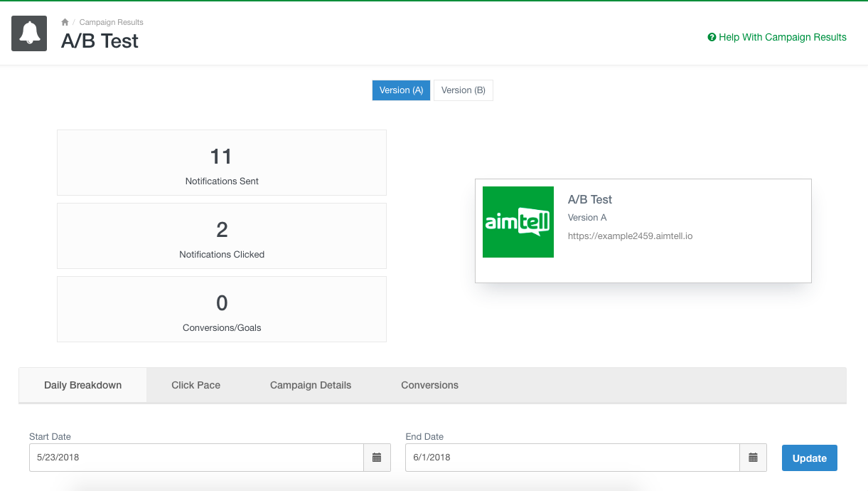Click the home breadcrumb icon
Viewport: 868px width, 491px height.
(65, 22)
